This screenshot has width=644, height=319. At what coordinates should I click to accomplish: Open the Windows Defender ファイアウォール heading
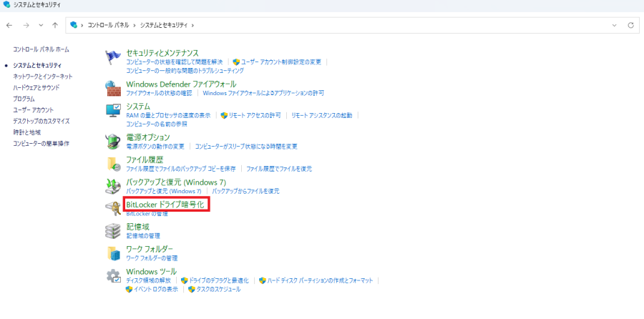181,84
